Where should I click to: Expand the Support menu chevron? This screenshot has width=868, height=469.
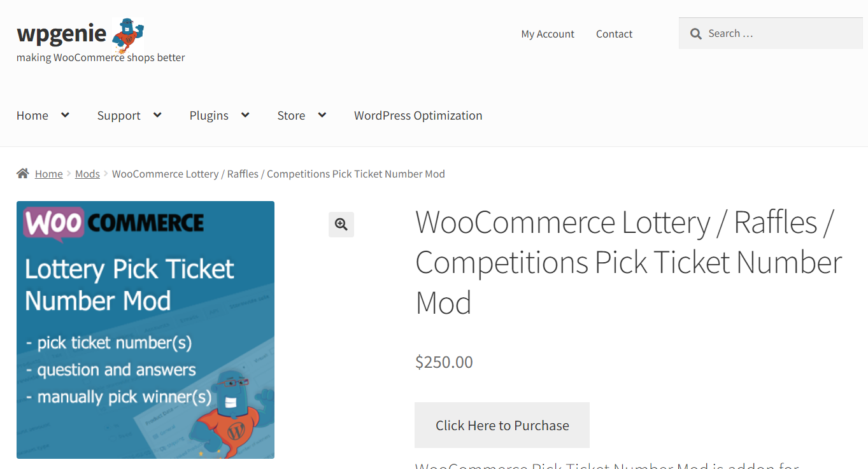tap(157, 115)
